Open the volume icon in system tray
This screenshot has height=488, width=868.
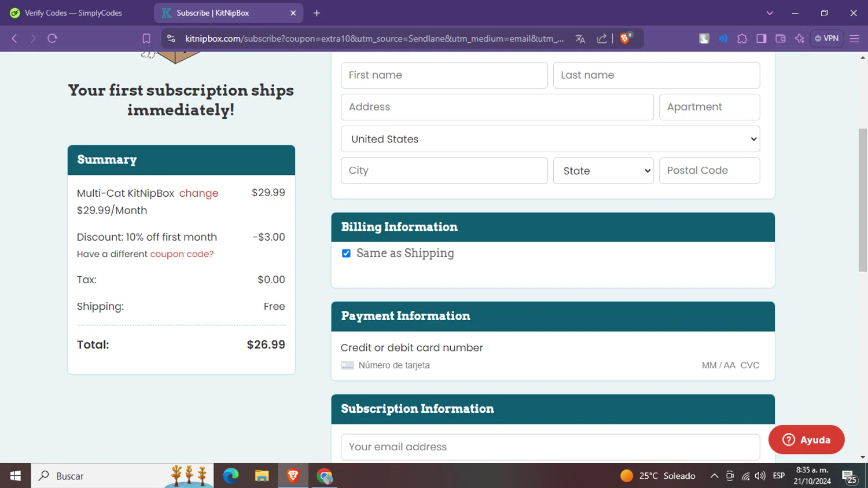(760, 476)
